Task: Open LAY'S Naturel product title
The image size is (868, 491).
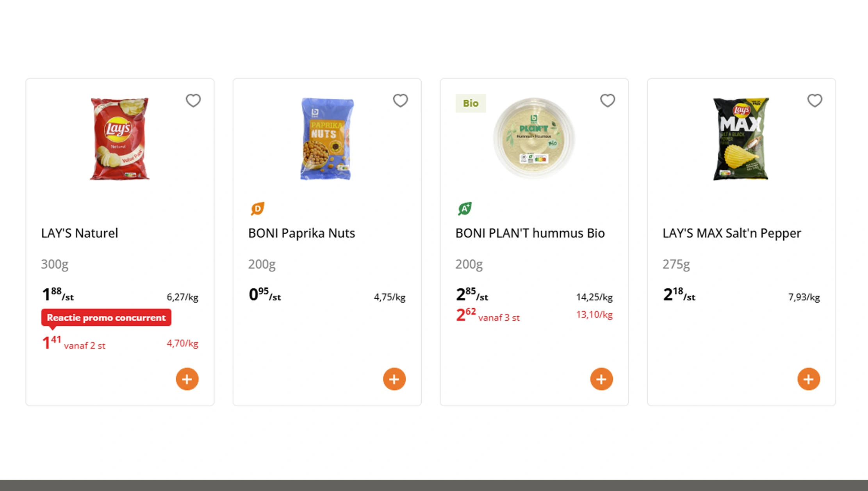Action: [x=80, y=233]
